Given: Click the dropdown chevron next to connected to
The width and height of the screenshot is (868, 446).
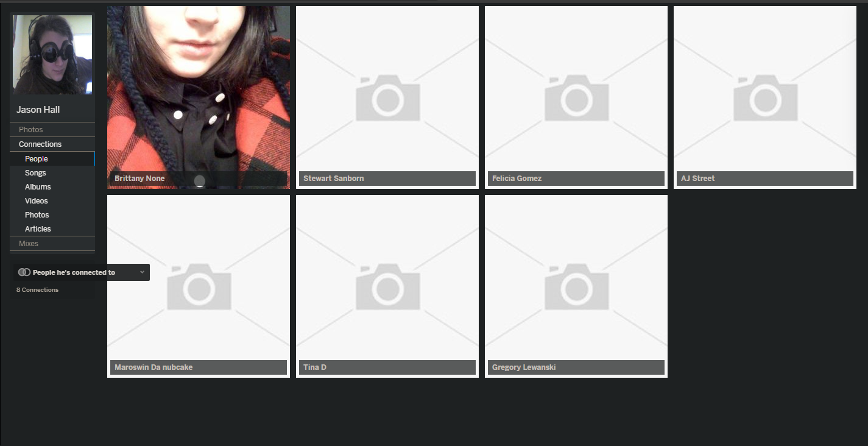Looking at the screenshot, I should [142, 272].
